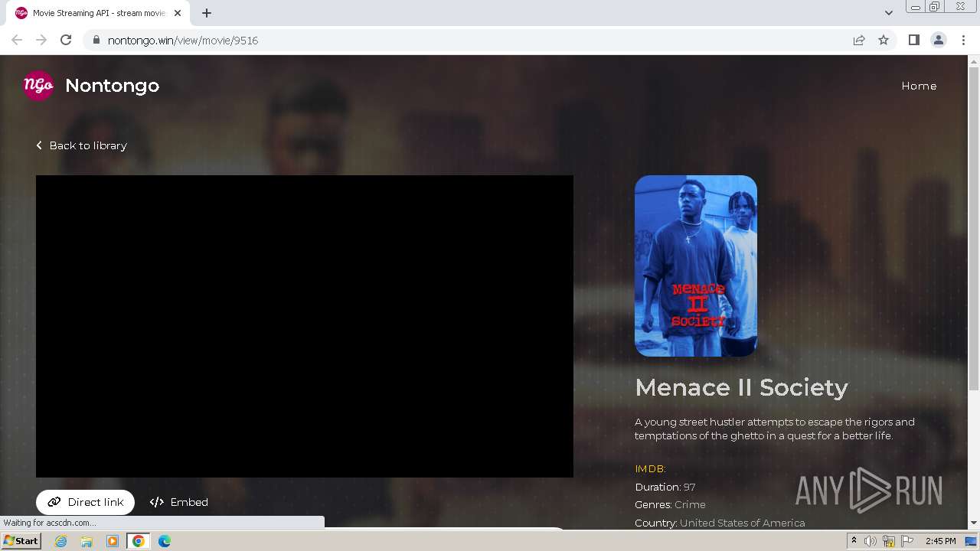This screenshot has height=551, width=980.
Task: Click the 'A young street hustler' description text
Action: (775, 429)
